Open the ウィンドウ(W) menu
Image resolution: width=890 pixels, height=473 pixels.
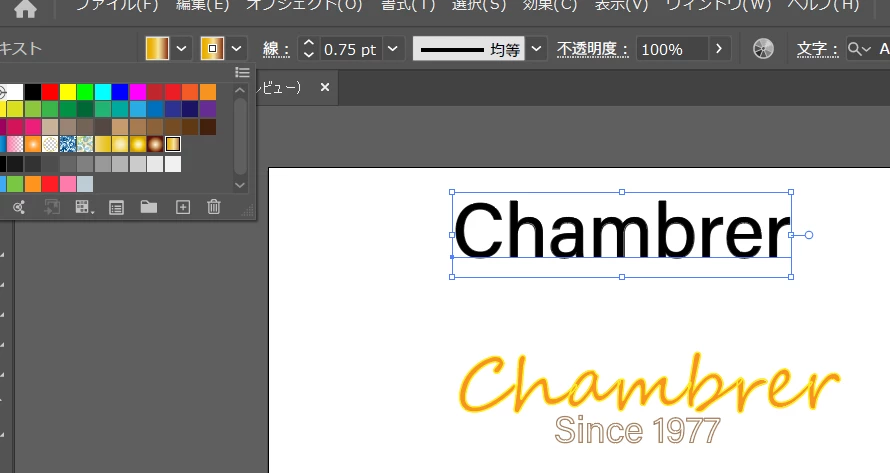point(718,6)
